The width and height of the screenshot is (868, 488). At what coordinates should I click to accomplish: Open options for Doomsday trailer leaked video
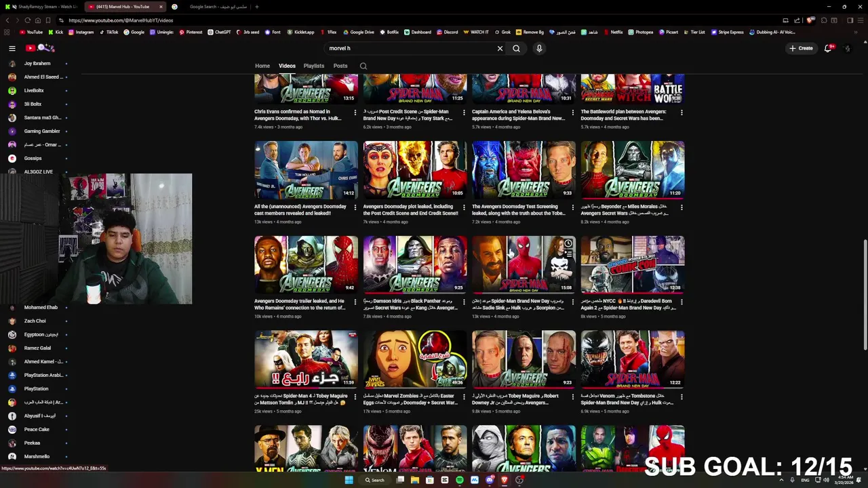[x=355, y=302]
